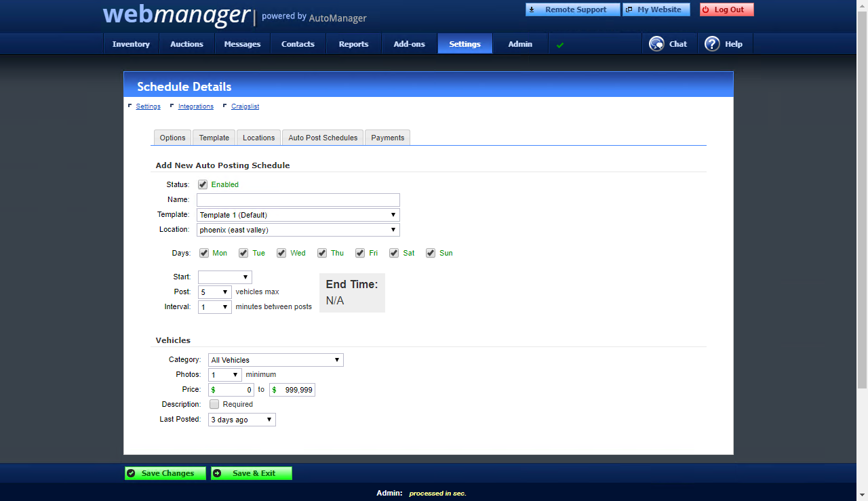Click the window icon on My Website
Viewport: 868px width, 501px height.
pyautogui.click(x=628, y=9)
